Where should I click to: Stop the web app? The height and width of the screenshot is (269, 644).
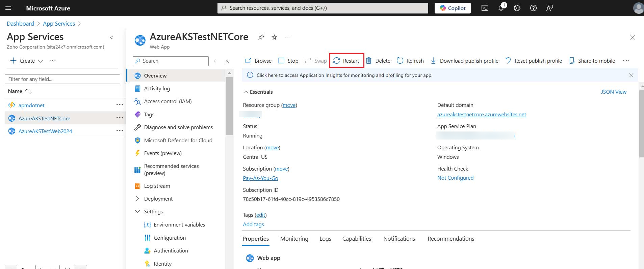coord(288,61)
